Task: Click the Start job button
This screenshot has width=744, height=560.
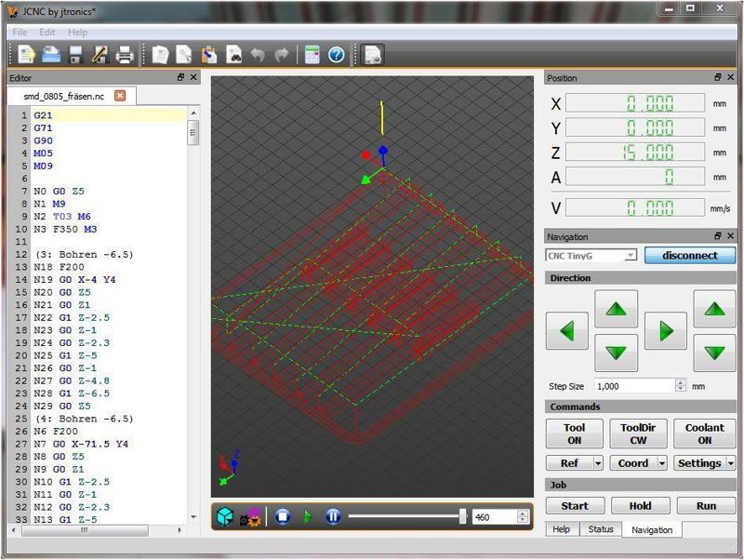Action: pos(574,506)
